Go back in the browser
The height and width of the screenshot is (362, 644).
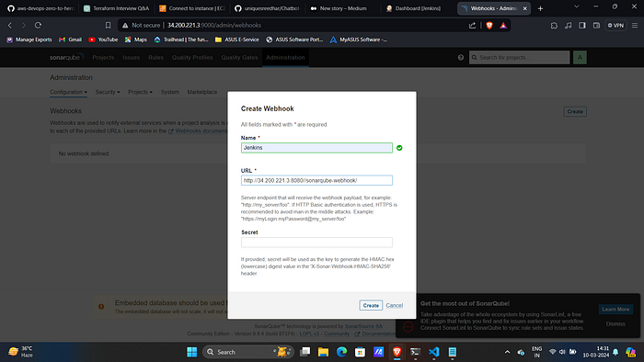(x=10, y=26)
